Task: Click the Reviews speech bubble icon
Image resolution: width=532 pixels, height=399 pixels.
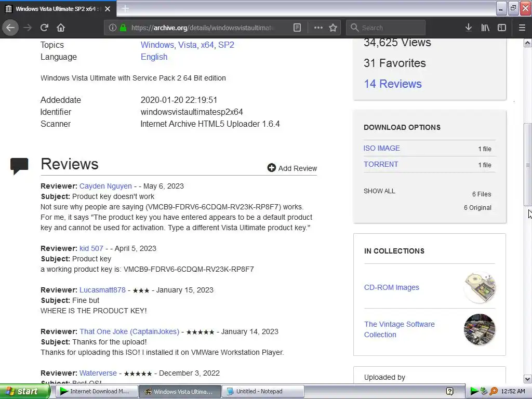Action: [x=19, y=166]
